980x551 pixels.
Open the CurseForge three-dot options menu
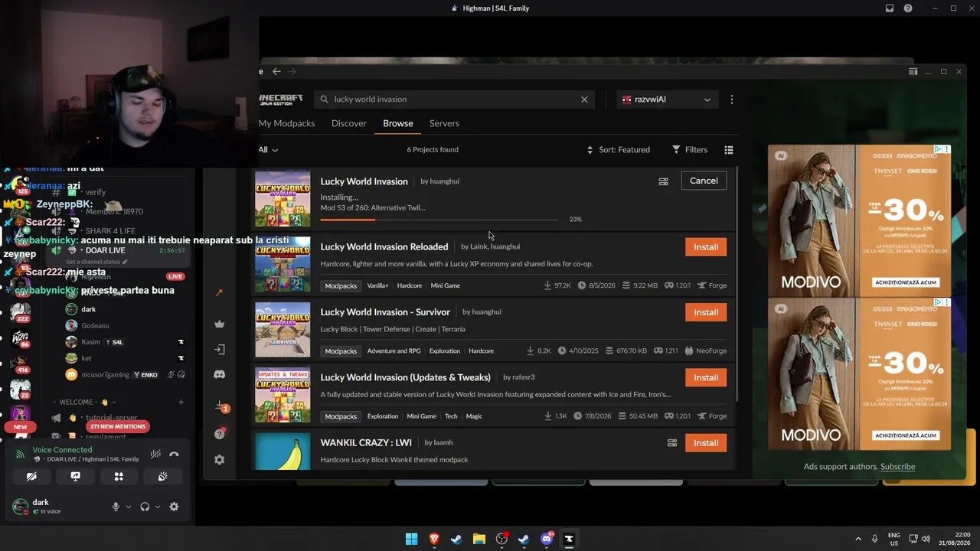pyautogui.click(x=732, y=99)
